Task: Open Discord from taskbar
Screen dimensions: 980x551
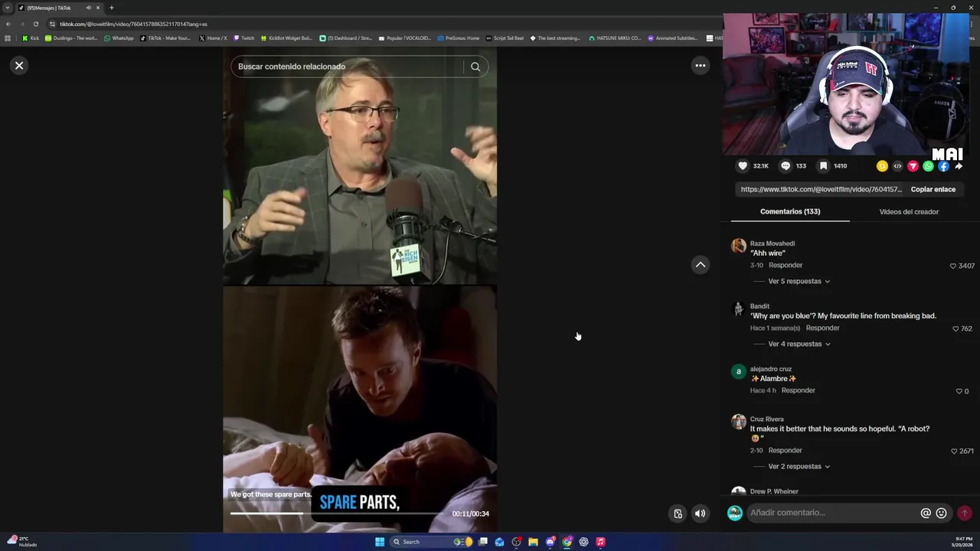Action: 550,542
